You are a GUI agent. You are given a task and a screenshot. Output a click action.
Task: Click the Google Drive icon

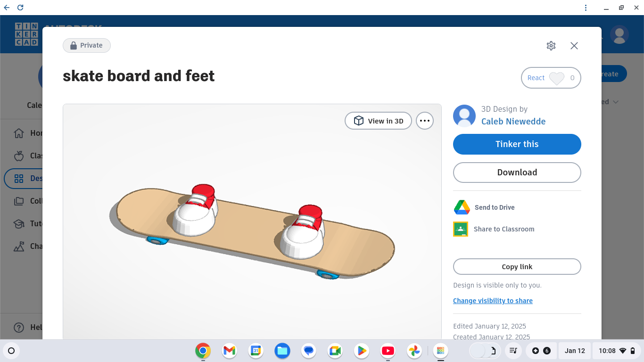(462, 207)
